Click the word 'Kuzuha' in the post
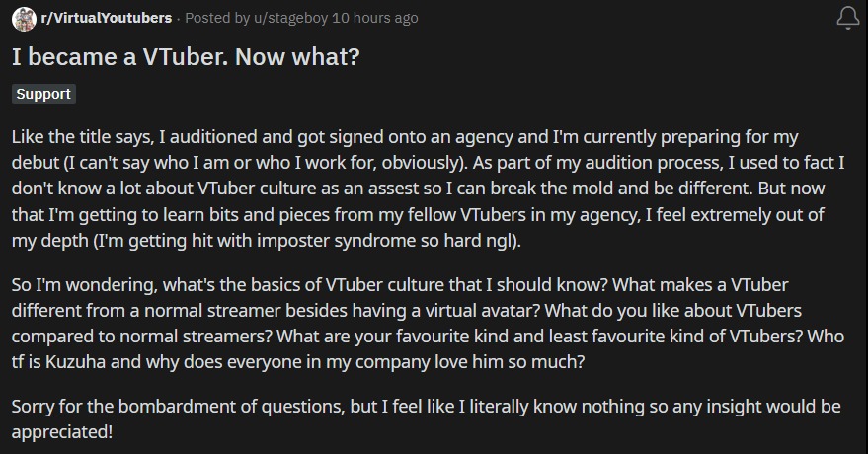This screenshot has height=454, width=868. [75, 362]
